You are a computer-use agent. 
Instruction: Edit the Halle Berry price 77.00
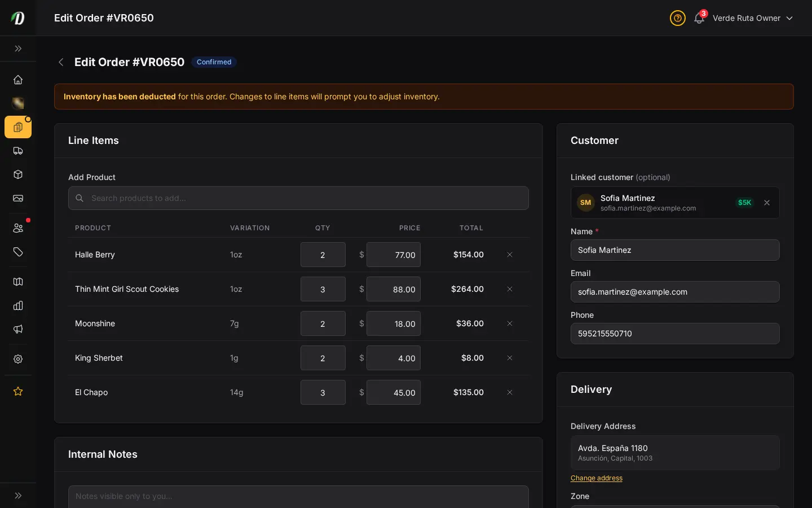394,255
